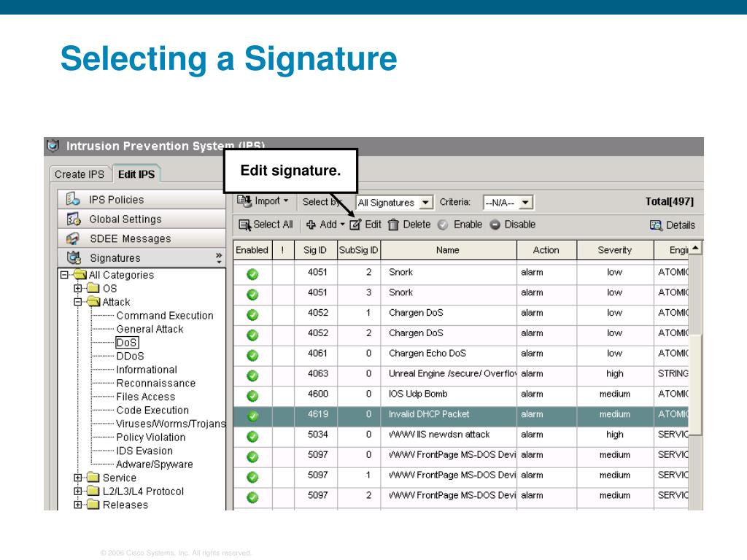The height and width of the screenshot is (560, 747).
Task: Select the IDS Evasion category
Action: pyautogui.click(x=144, y=451)
